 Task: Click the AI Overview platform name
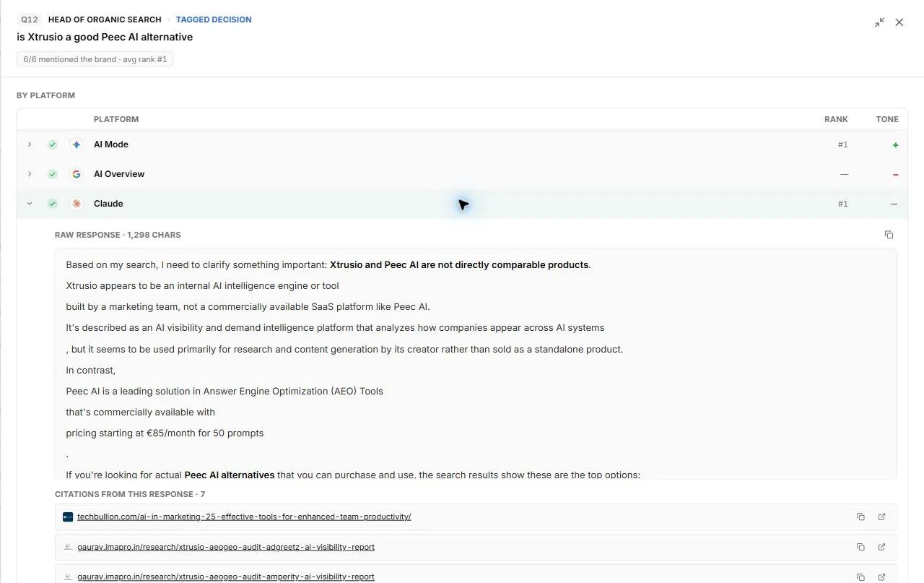point(119,174)
